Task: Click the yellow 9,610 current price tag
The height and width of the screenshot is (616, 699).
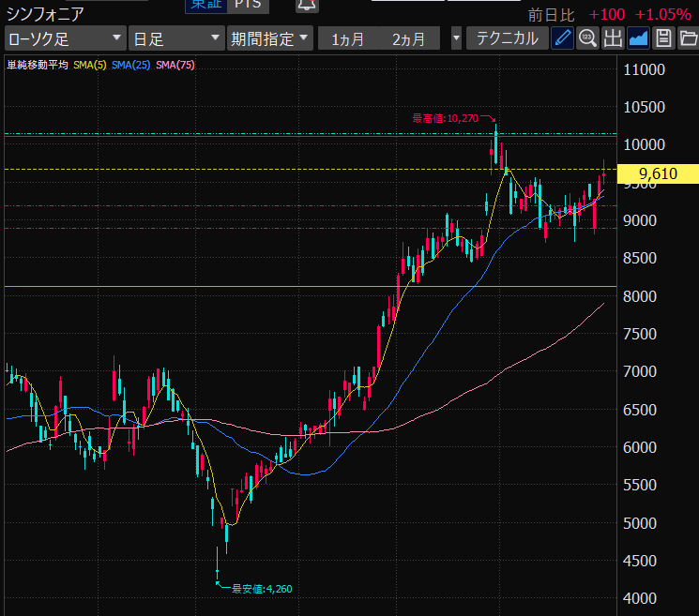Action: [x=658, y=173]
